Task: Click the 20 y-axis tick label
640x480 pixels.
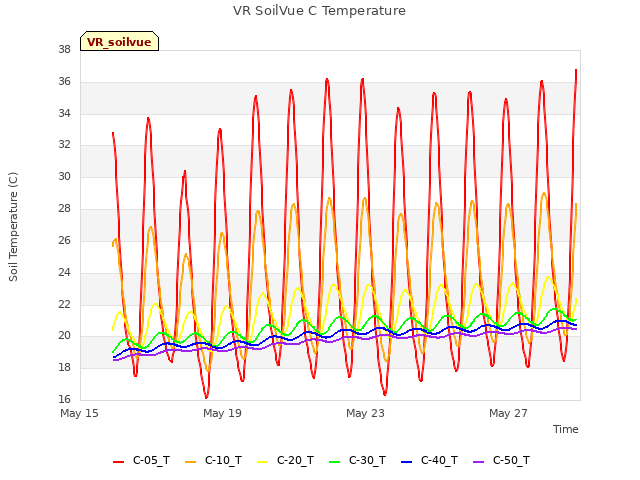Action: pyautogui.click(x=64, y=336)
